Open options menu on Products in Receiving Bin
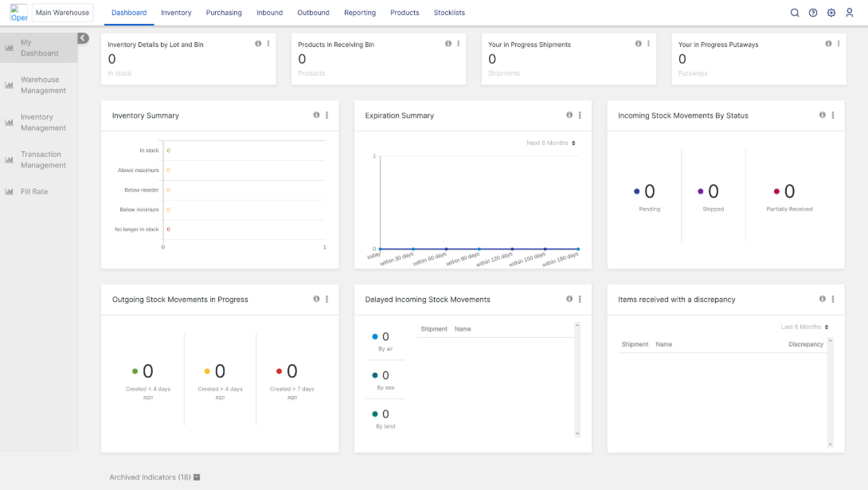The width and height of the screenshot is (868, 490). (x=459, y=44)
